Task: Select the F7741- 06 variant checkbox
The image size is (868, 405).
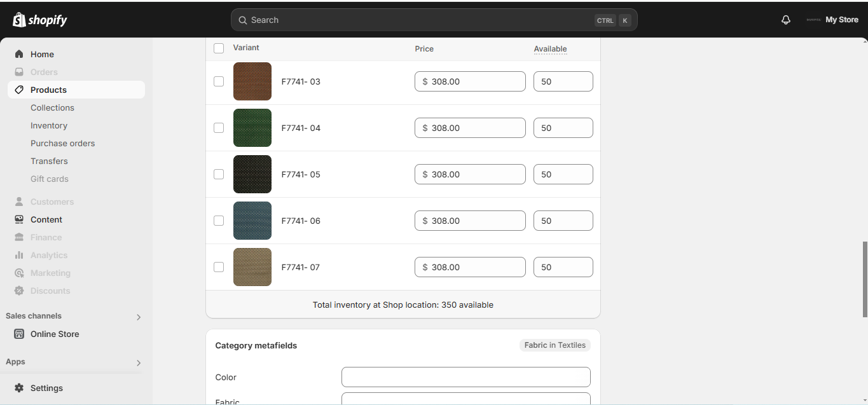Action: (219, 221)
